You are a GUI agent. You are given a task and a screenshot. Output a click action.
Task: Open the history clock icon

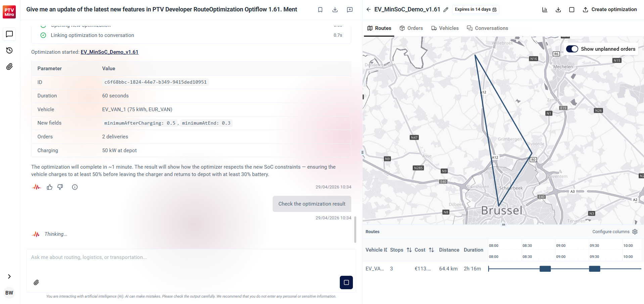[x=9, y=50]
